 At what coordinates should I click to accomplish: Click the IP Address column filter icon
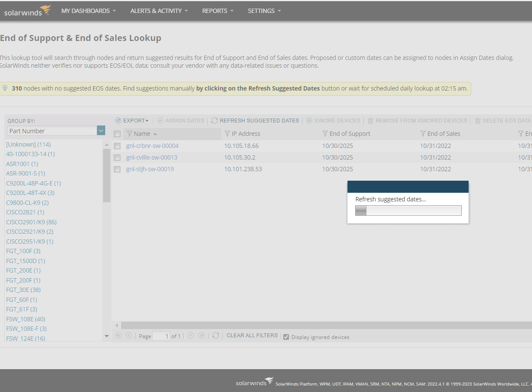[x=227, y=134]
